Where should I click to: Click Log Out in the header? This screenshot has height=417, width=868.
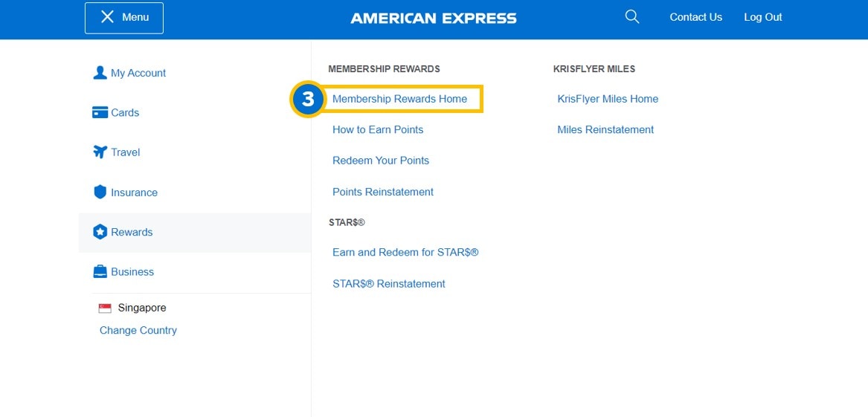(762, 17)
